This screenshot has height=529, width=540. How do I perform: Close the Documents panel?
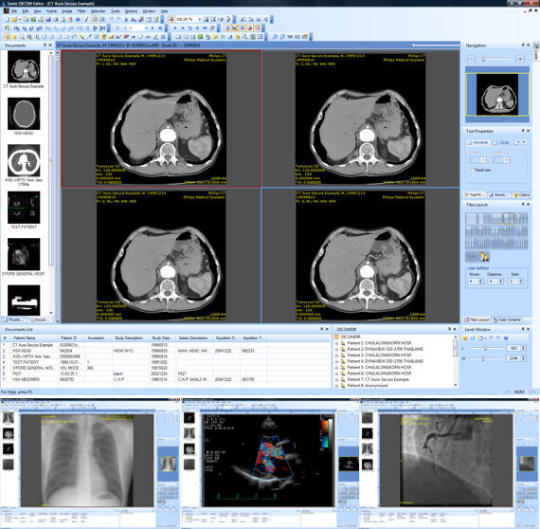point(50,45)
